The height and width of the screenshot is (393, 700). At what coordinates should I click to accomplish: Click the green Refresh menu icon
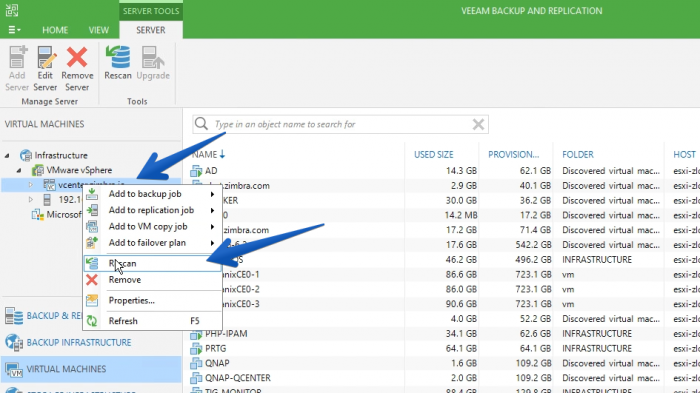point(92,321)
